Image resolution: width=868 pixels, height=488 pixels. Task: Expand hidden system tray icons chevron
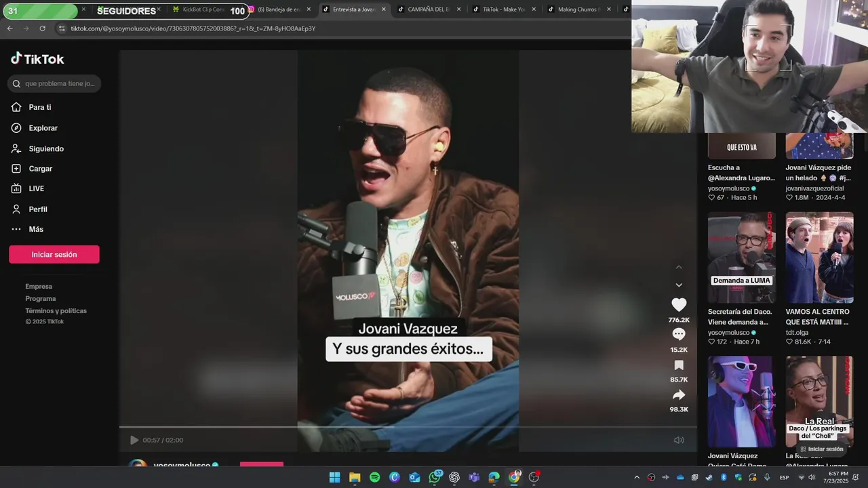pos(637,477)
